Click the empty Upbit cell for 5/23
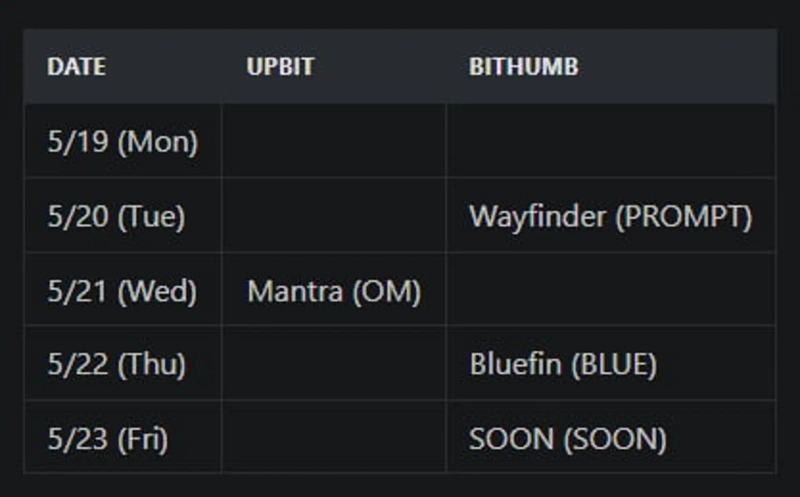Screen dimensions: 800x497 [333, 438]
